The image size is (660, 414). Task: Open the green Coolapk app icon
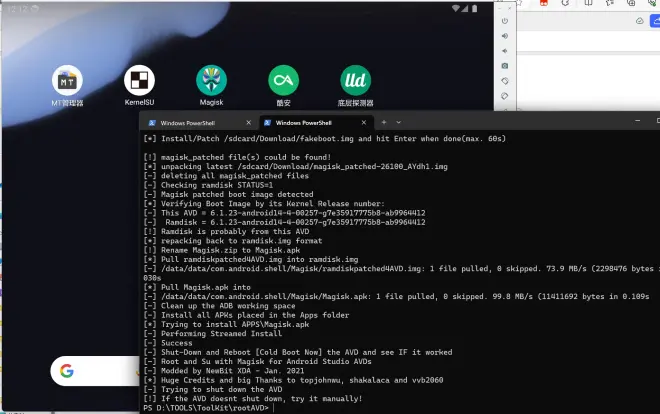click(x=283, y=80)
